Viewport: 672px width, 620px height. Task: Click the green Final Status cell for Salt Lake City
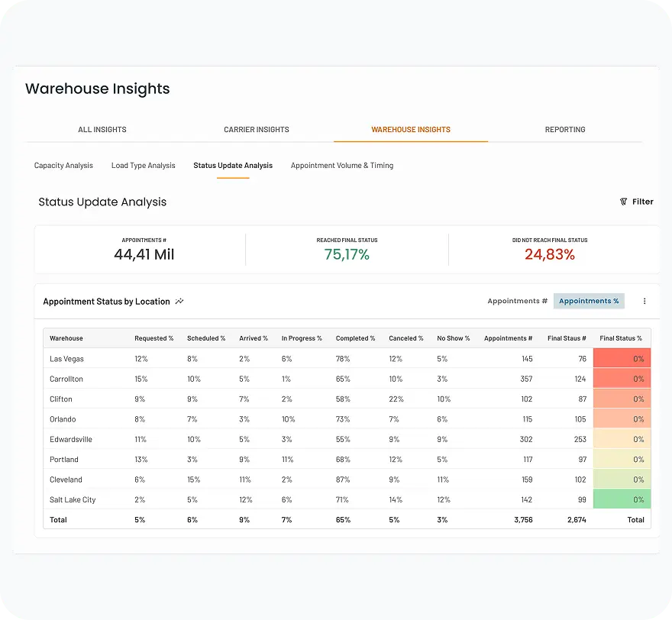(x=622, y=500)
